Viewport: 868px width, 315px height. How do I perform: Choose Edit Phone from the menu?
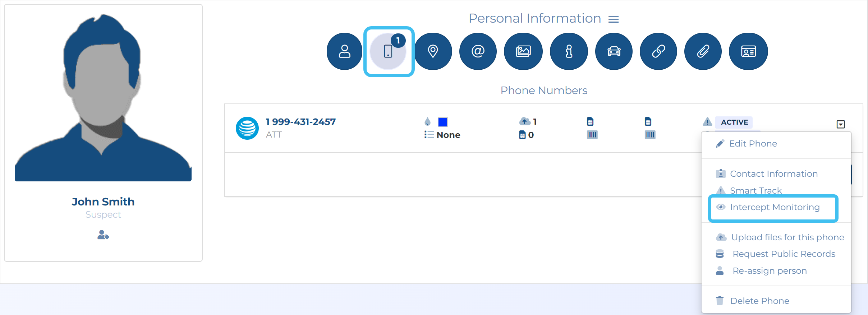753,144
